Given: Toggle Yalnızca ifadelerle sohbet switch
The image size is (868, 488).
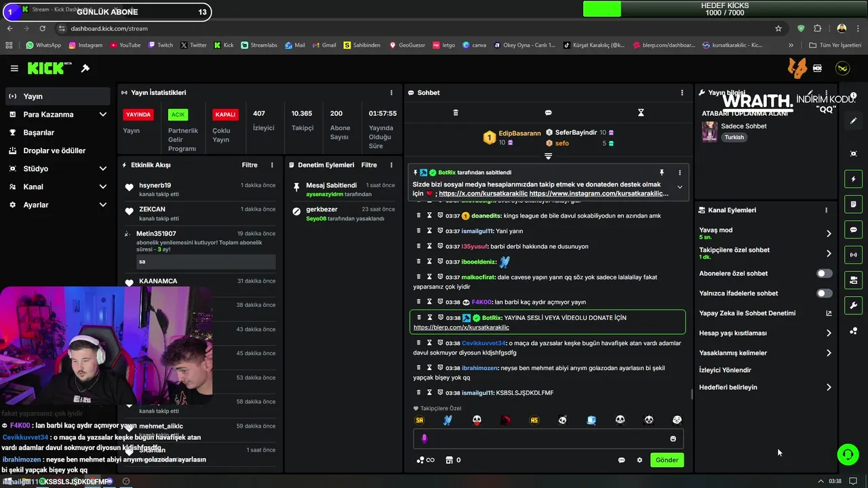Looking at the screenshot, I should tap(824, 293).
